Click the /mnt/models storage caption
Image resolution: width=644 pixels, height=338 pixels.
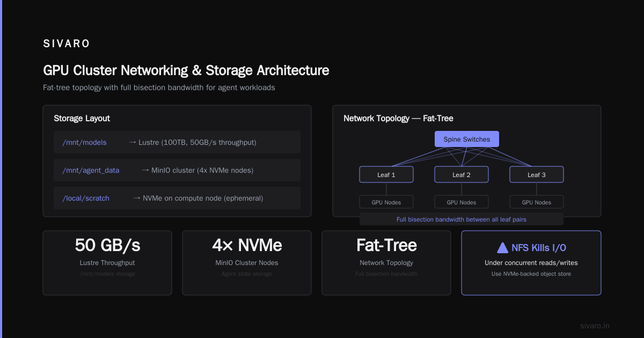point(107,274)
